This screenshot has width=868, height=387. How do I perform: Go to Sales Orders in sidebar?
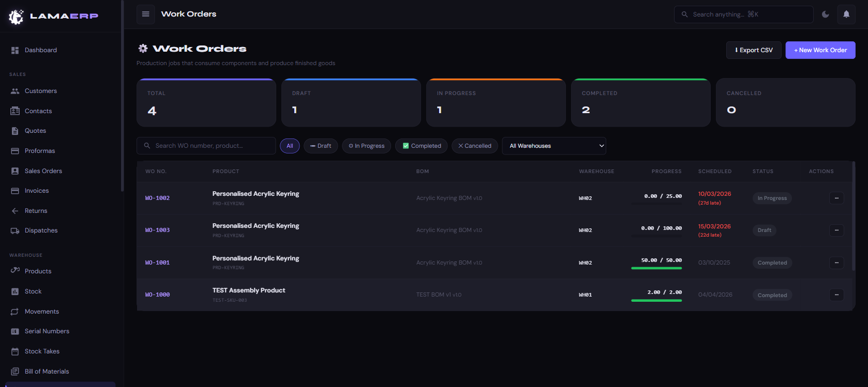[x=43, y=171]
